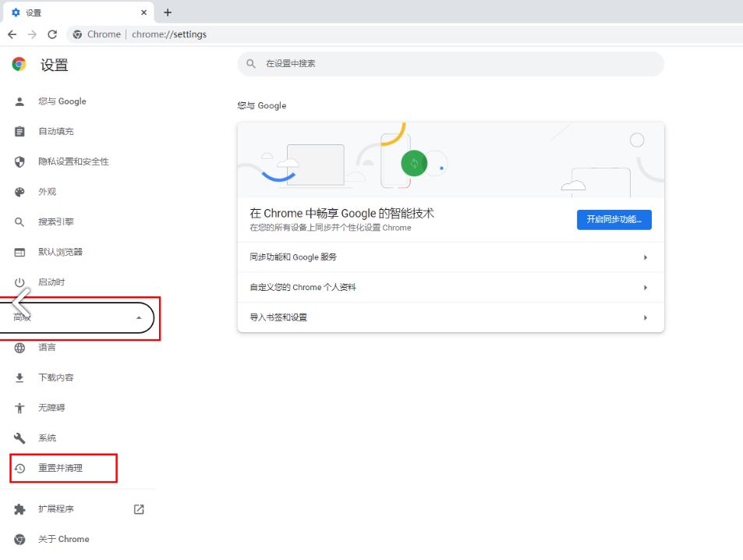Open 关于 Chrome in the sidebar
743x560 pixels.
coord(63,539)
